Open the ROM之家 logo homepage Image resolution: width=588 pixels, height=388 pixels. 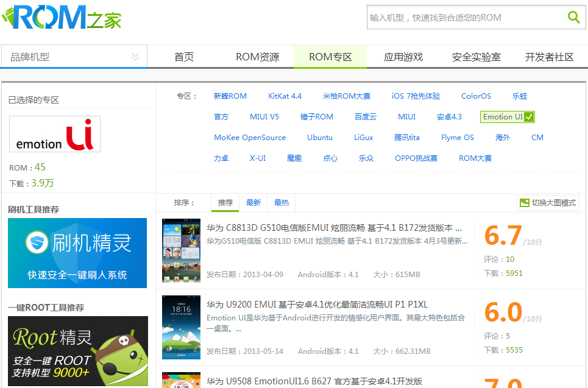(62, 17)
